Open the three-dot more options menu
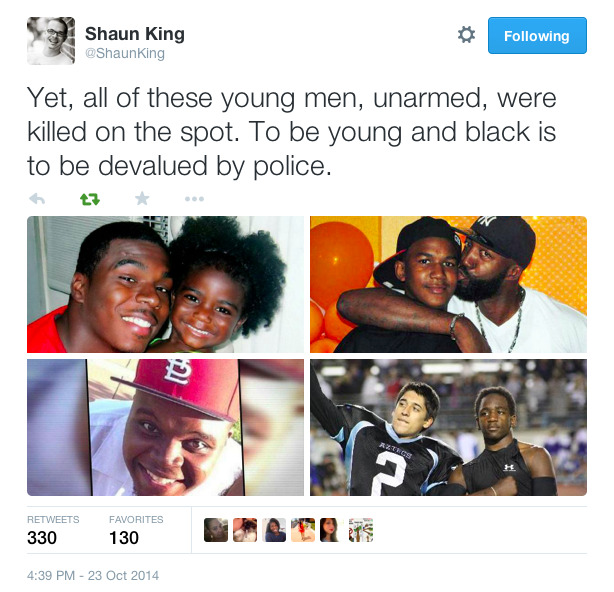This screenshot has height=592, width=614. (x=195, y=199)
